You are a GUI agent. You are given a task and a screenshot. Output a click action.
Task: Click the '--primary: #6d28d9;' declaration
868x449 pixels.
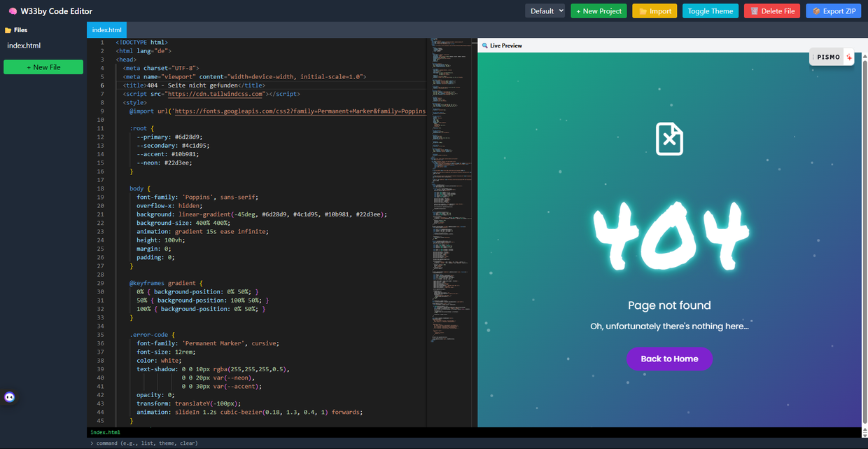tap(169, 137)
